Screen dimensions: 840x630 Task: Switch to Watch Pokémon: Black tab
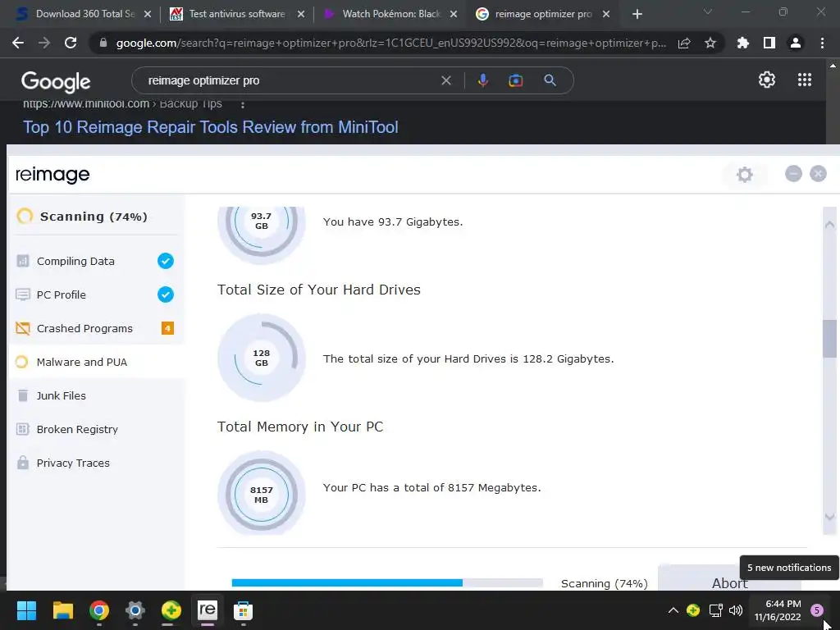391,14
